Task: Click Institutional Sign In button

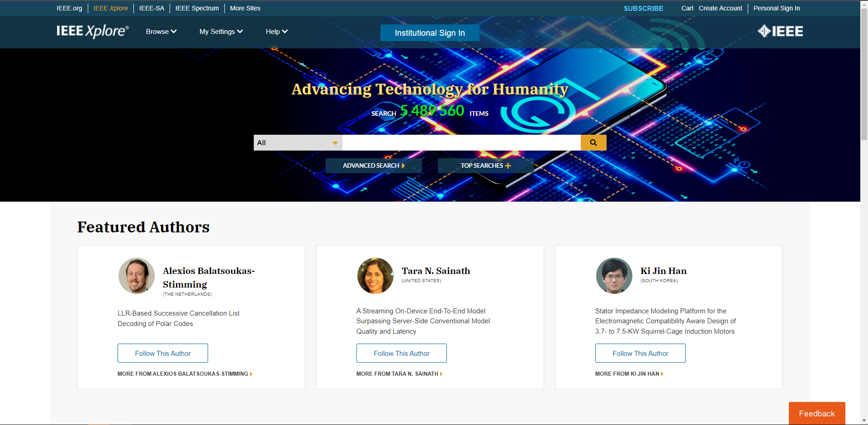Action: click(x=430, y=33)
